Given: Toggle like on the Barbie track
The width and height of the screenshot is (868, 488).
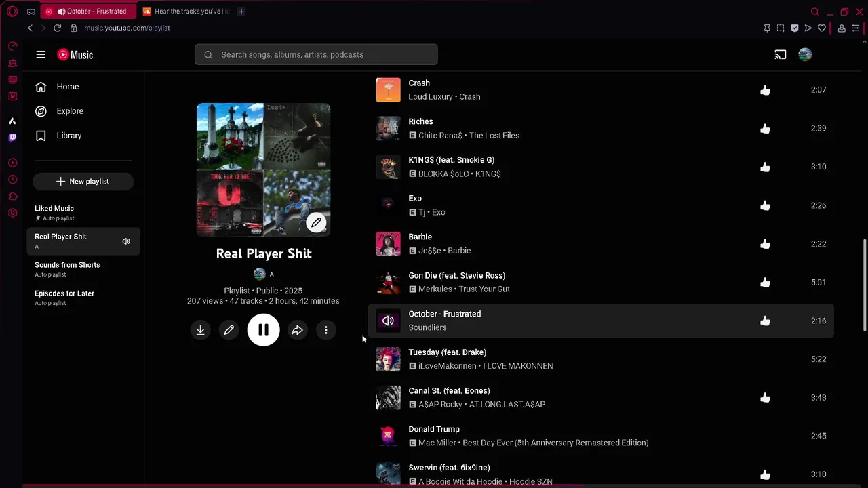Looking at the screenshot, I should [765, 244].
